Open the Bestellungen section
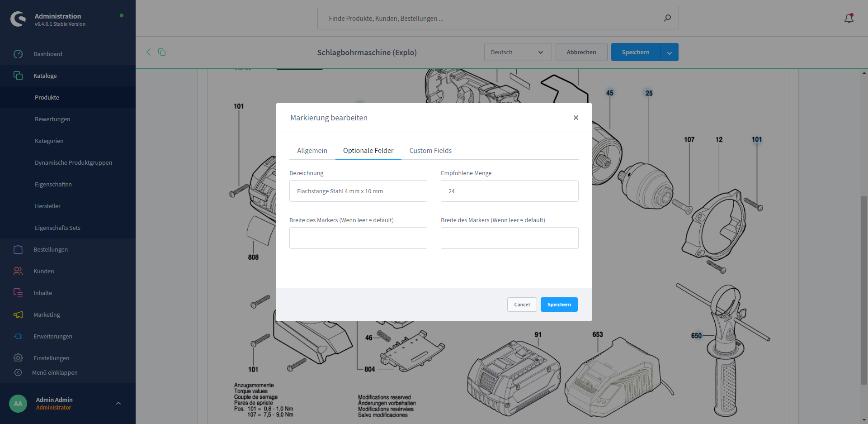 tap(50, 249)
